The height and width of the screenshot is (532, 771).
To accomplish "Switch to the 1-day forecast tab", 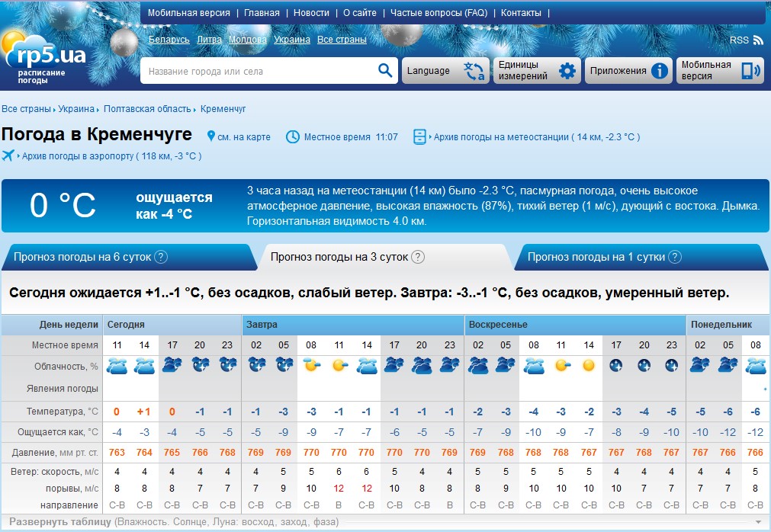I will pos(596,257).
